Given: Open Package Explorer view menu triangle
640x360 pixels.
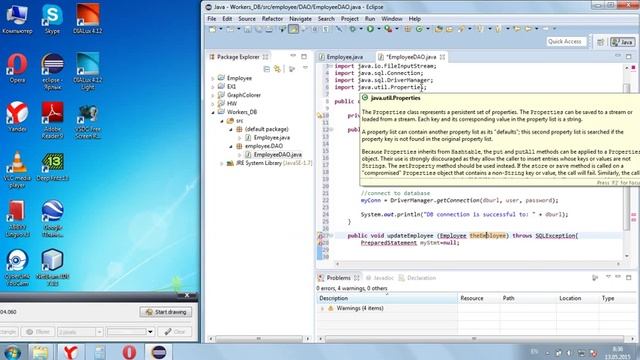Looking at the screenshot, I should pyautogui.click(x=305, y=68).
